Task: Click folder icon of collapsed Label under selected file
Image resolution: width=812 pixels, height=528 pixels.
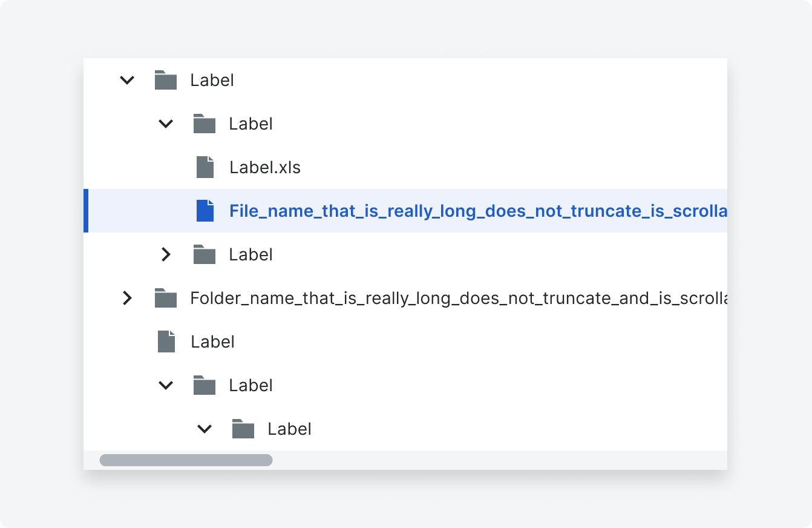Action: coord(205,254)
